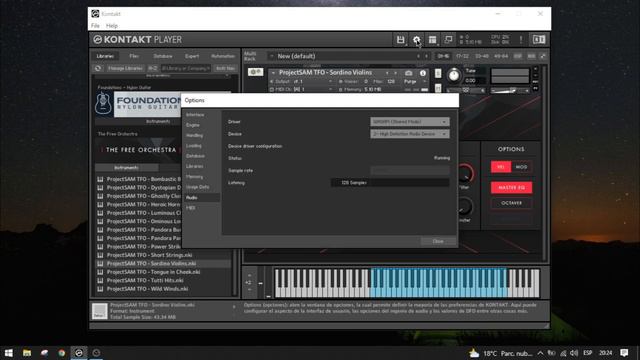Open the workspace layout icon in Kontakt header

pos(432,40)
